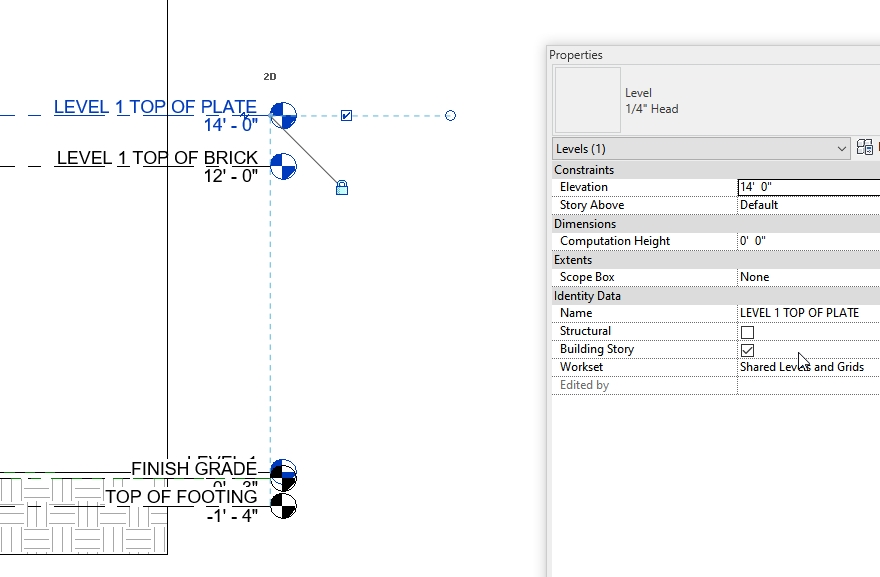Open the Levels (1) filter dropdown
This screenshot has height=577, width=880.
coord(701,149)
